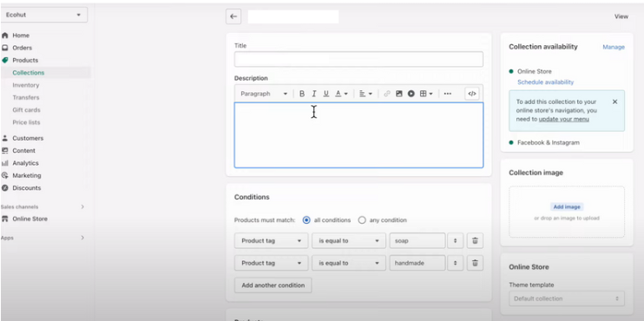Click Schedule availability link

coord(545,82)
